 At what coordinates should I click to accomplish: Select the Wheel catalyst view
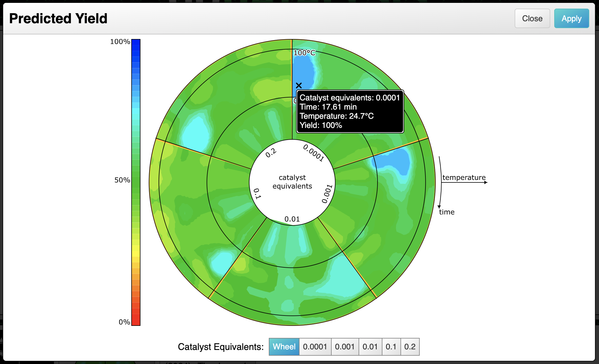[284, 347]
